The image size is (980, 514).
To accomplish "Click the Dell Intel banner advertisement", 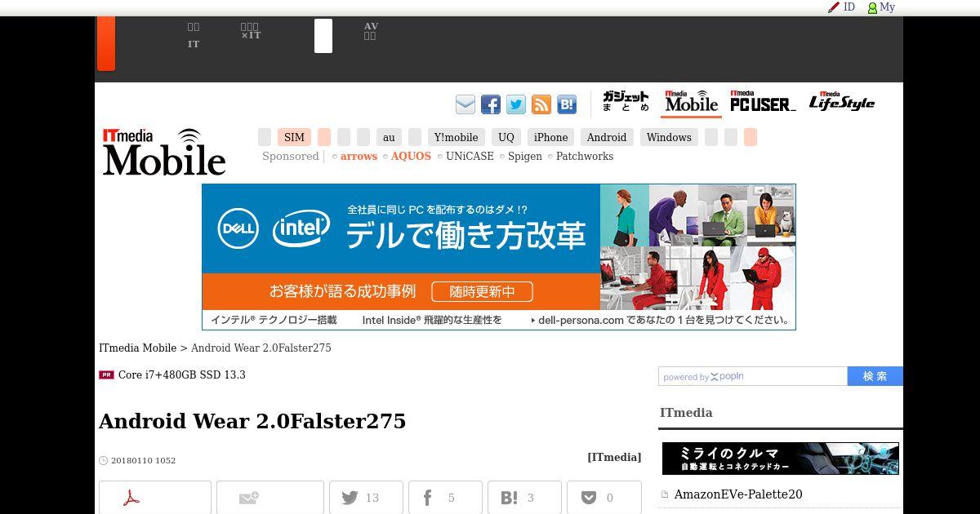I will point(499,257).
